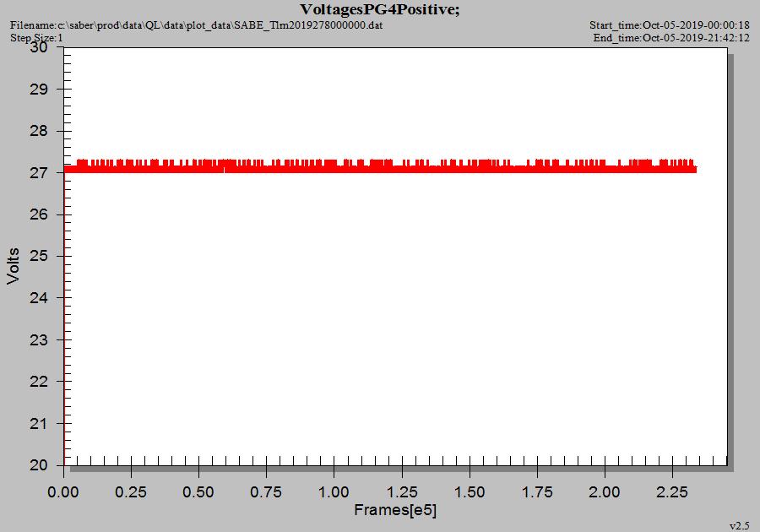
Task: Click the x-axis value 1.00
Action: click(x=334, y=492)
